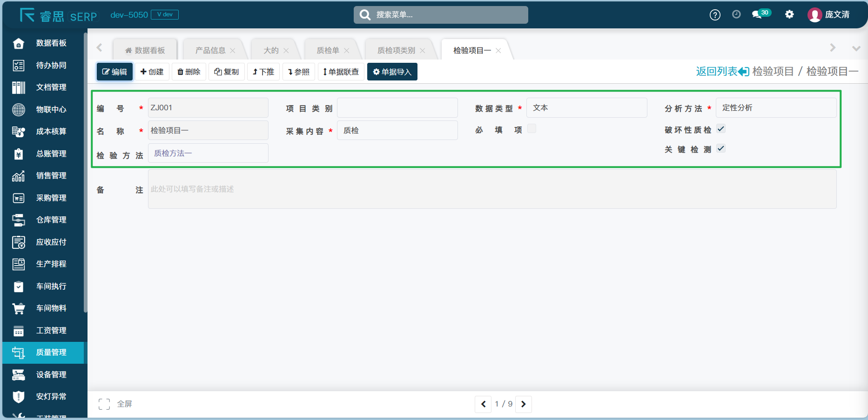The width and height of the screenshot is (868, 420).
Task: Uncheck the 破坏性质检 checkbox
Action: [x=721, y=129]
